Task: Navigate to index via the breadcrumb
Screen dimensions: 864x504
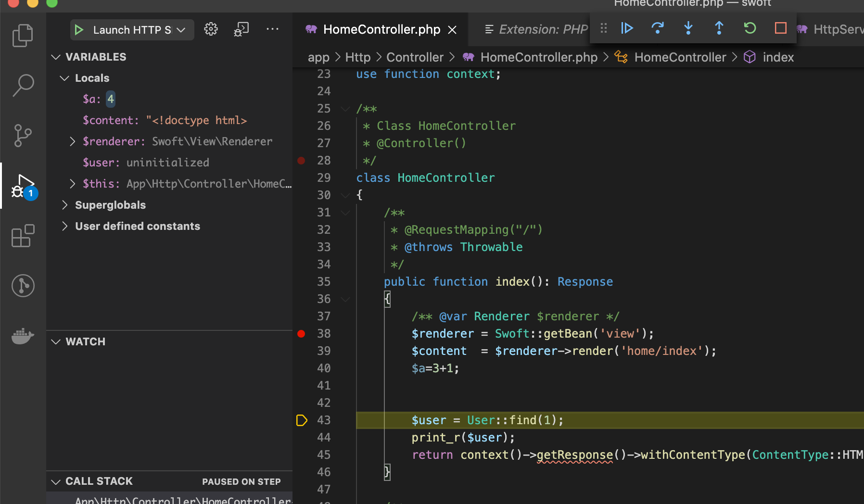Action: (x=778, y=57)
